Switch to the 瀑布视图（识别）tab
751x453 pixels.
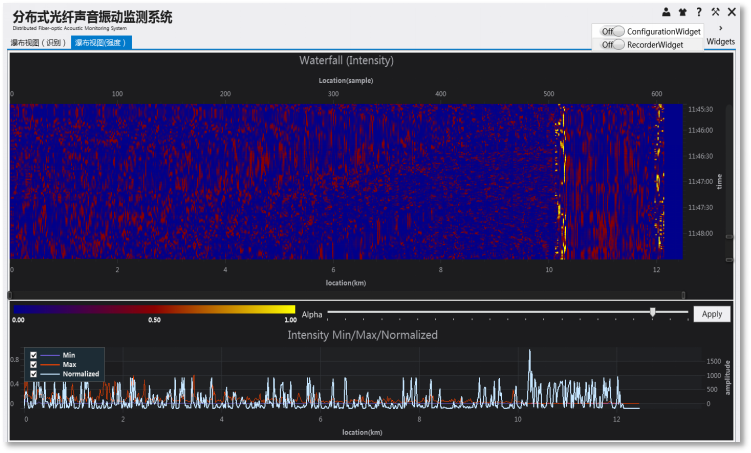[38, 43]
